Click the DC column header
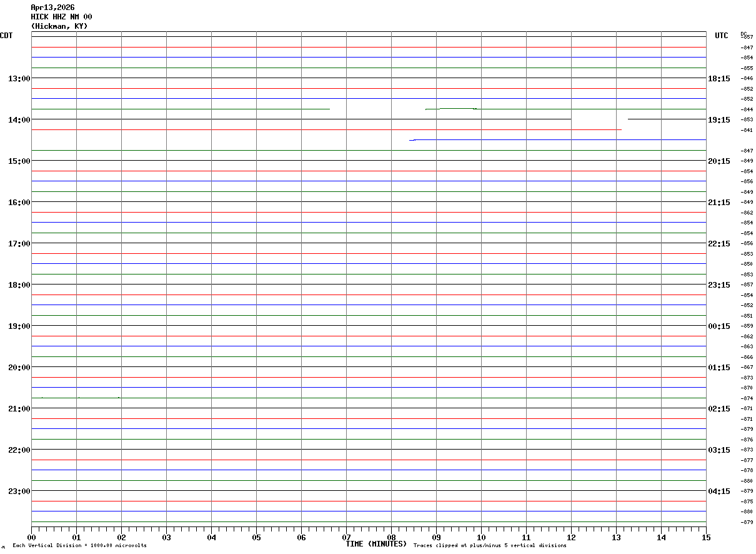 [x=744, y=33]
